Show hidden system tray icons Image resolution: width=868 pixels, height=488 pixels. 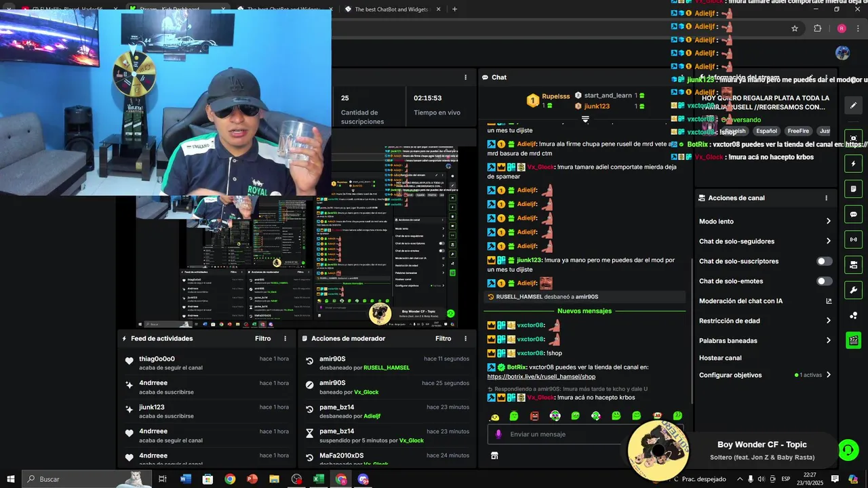[740, 479]
